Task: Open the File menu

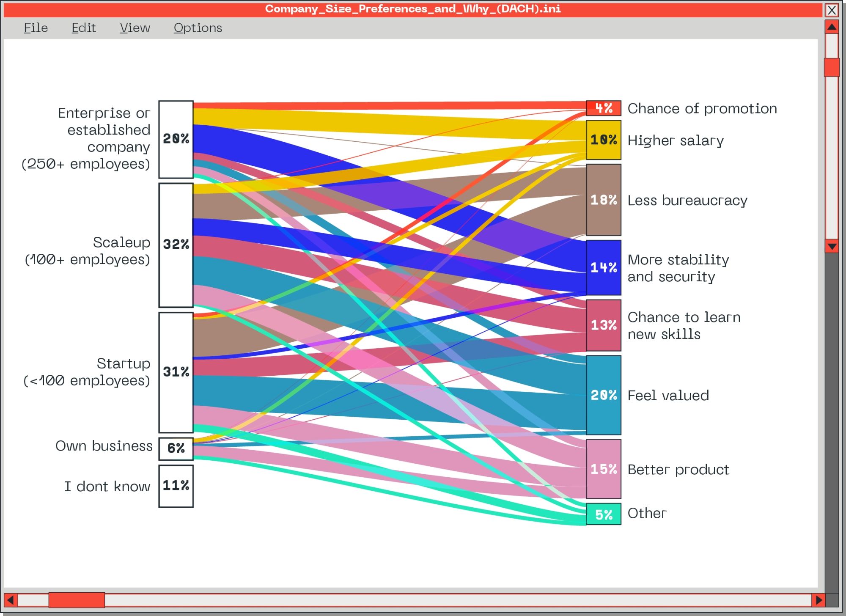Action: (36, 28)
